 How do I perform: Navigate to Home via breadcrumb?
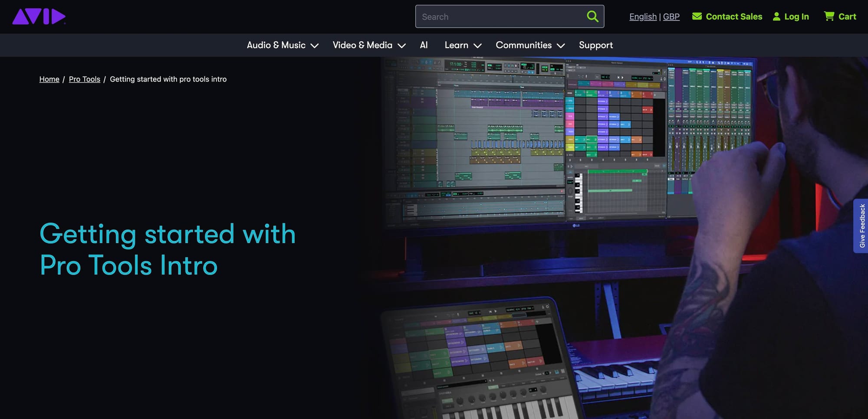pyautogui.click(x=49, y=79)
